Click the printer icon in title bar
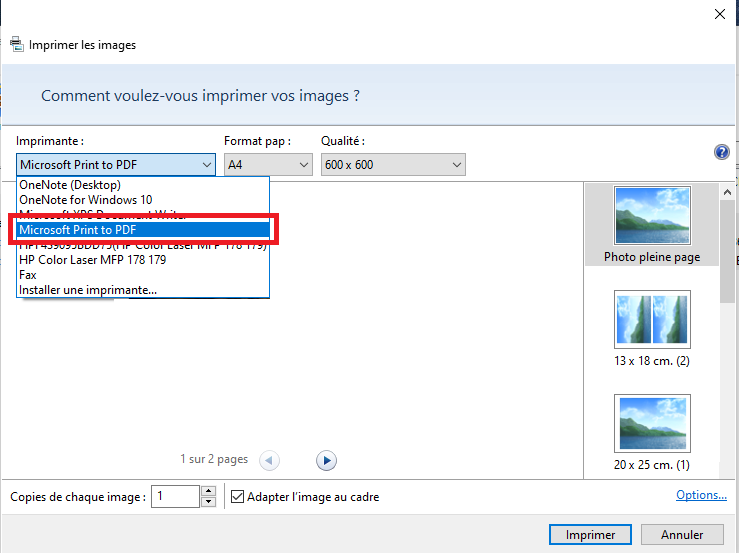This screenshot has height=553, width=739. coord(16,45)
